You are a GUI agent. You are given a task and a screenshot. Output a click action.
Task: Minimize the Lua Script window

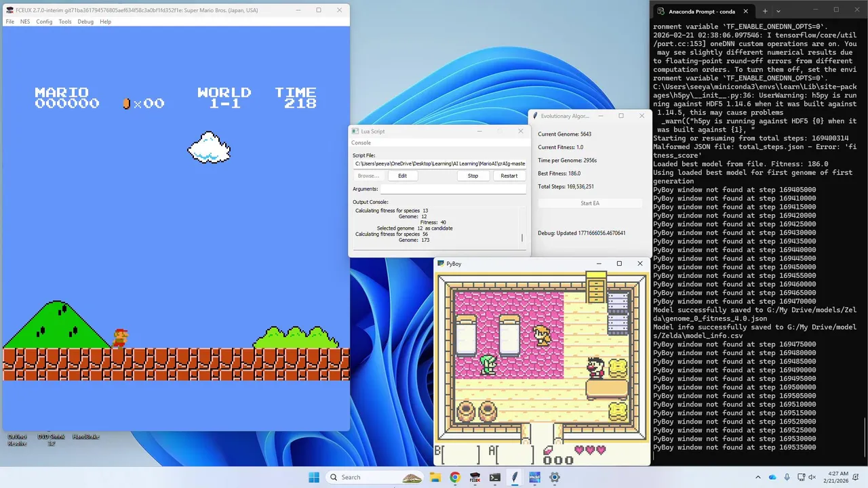(479, 131)
